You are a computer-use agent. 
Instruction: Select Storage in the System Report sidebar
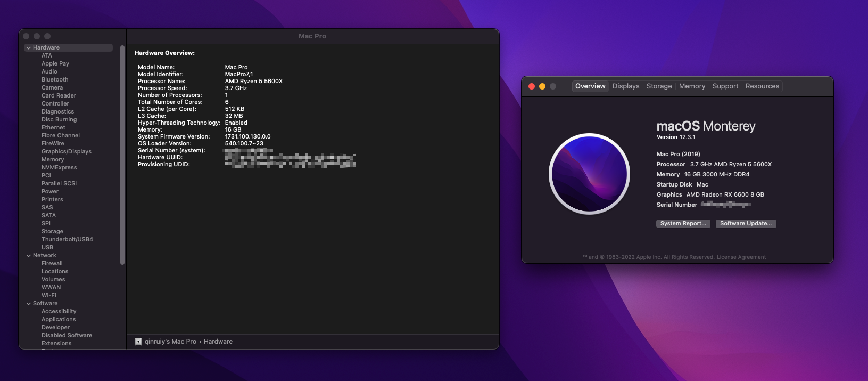tap(52, 232)
